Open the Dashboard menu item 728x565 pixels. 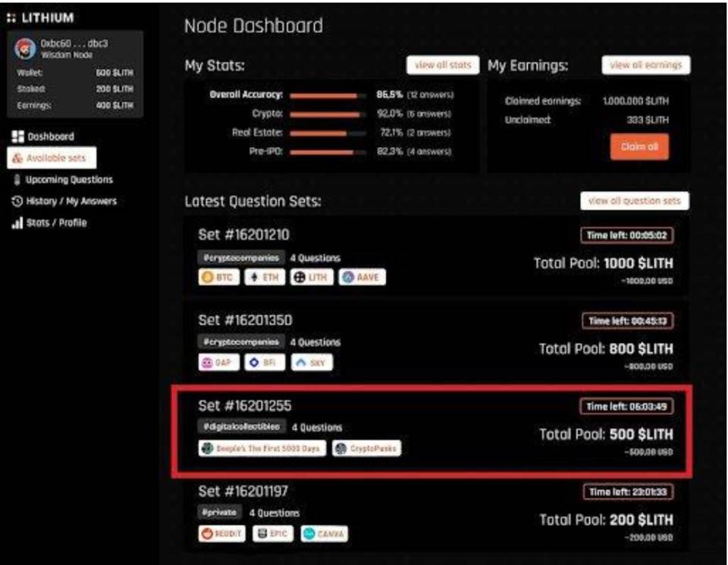[x=42, y=137]
